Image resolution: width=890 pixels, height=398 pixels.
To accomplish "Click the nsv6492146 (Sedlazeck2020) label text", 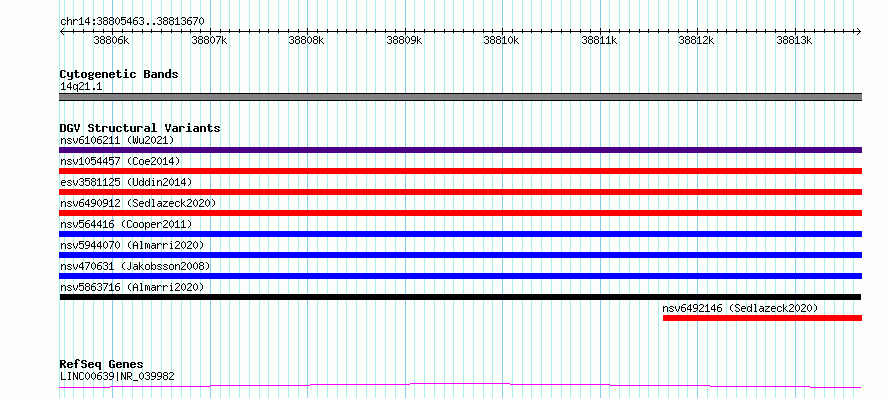I will point(740,308).
